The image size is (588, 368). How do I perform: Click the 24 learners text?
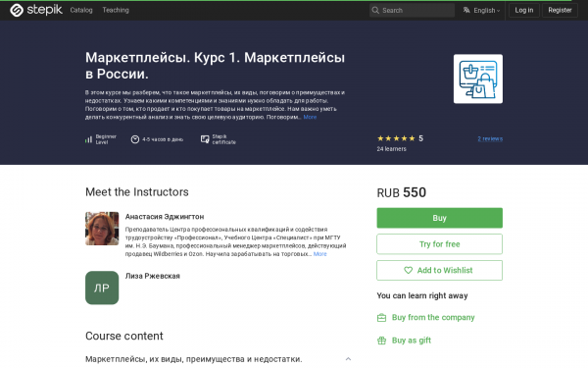coord(391,149)
